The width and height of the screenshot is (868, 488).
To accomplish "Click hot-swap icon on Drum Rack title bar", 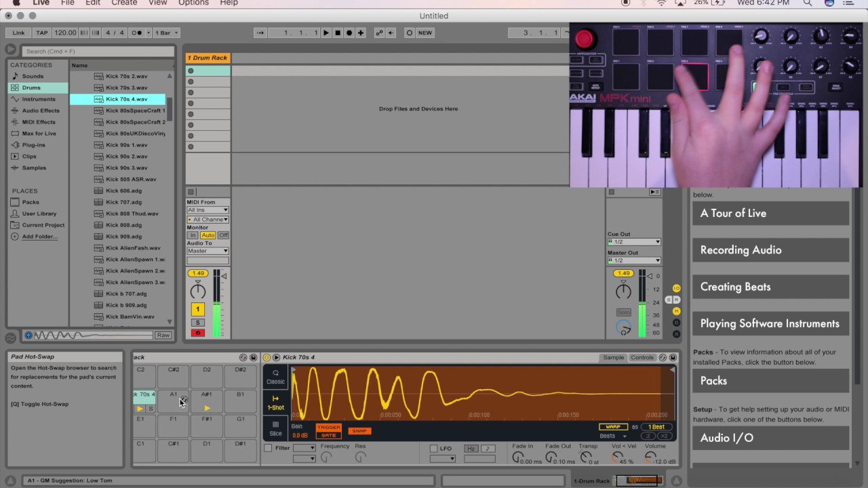I will tap(243, 357).
